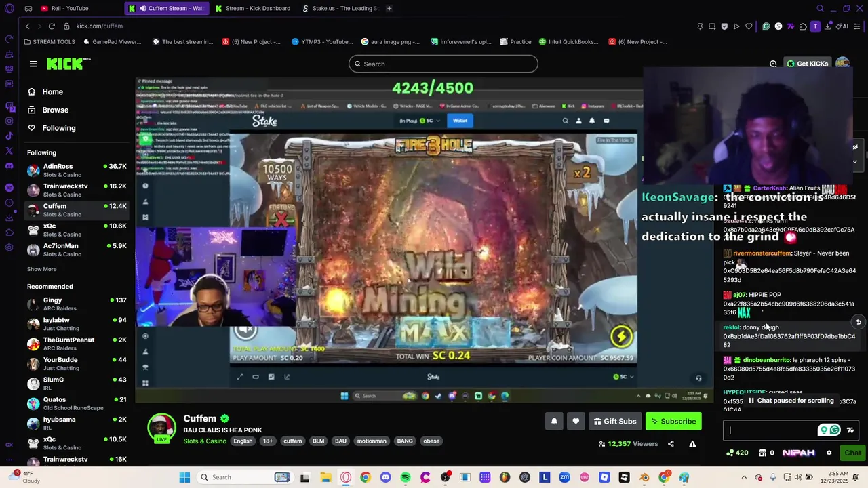
Task: Open Opera sidebar Discord icon
Action: pyautogui.click(x=9, y=166)
